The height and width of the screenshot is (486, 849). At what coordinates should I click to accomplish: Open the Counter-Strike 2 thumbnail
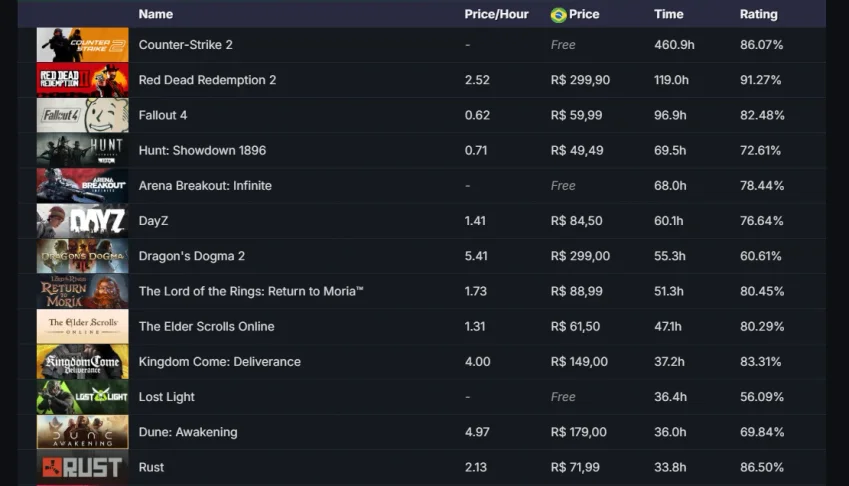[x=83, y=44]
